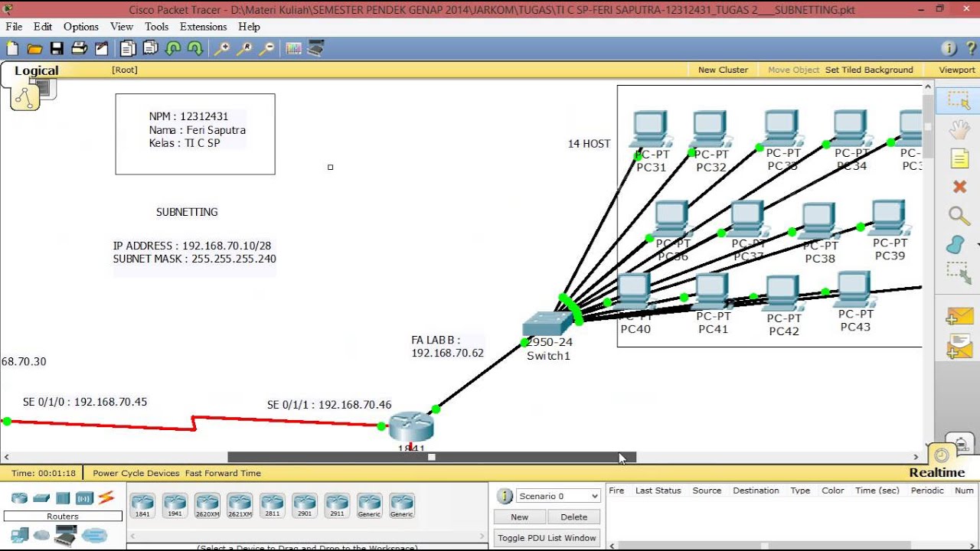Select the End Devices category icon
The image size is (980, 551).
pyautogui.click(x=20, y=535)
